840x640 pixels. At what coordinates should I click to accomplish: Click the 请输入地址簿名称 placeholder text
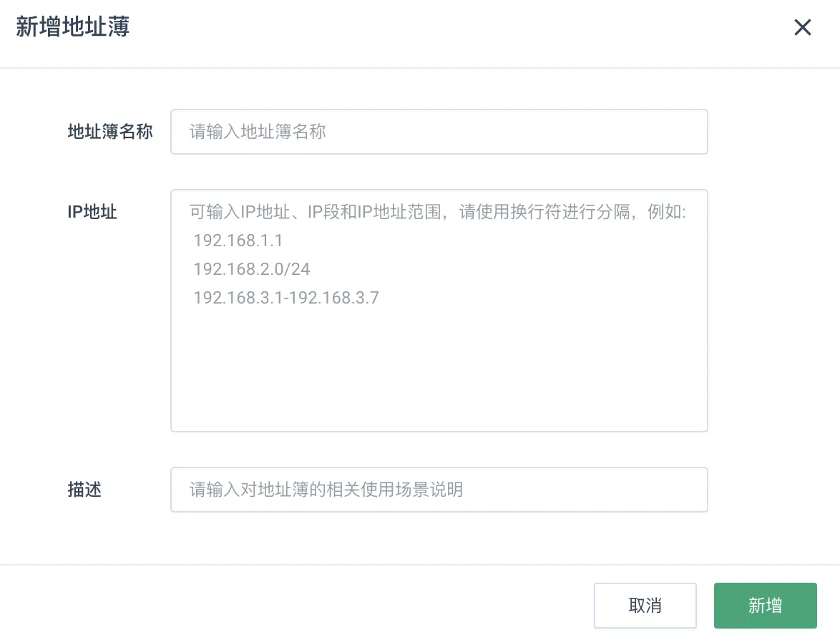click(x=258, y=132)
